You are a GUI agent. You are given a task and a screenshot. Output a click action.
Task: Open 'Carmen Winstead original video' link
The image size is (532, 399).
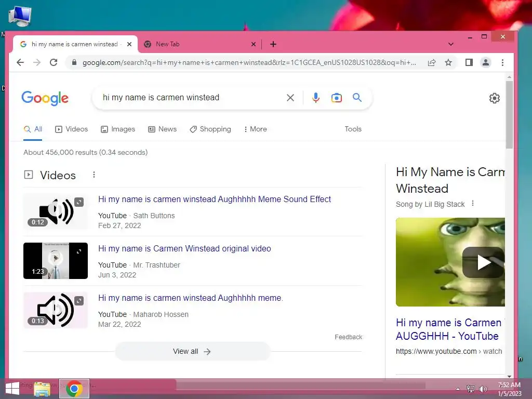[184, 249]
